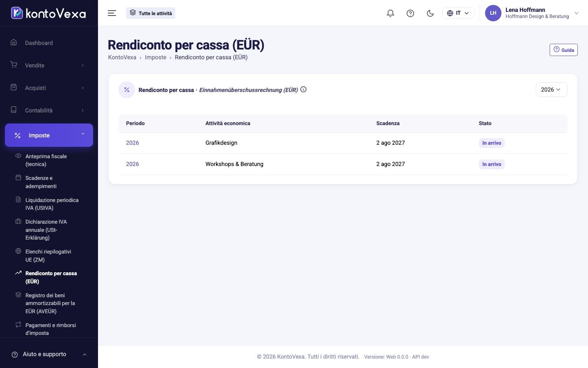Image resolution: width=588 pixels, height=368 pixels.
Task: Click the Dashboard home icon
Action: coord(14,43)
